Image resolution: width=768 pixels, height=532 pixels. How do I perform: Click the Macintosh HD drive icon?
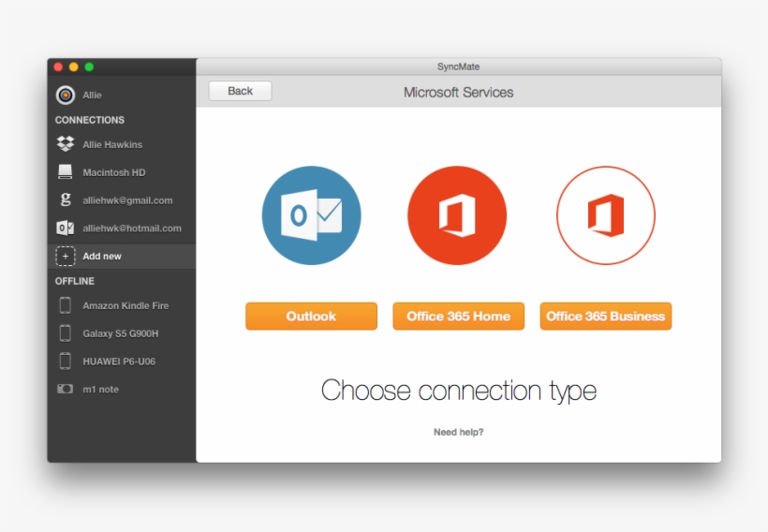pos(66,172)
